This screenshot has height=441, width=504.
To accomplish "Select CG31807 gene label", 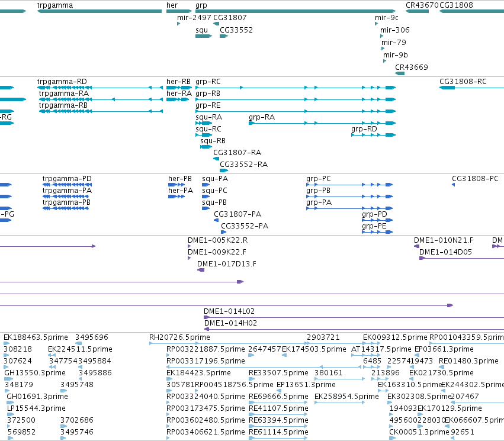I will point(230,18).
